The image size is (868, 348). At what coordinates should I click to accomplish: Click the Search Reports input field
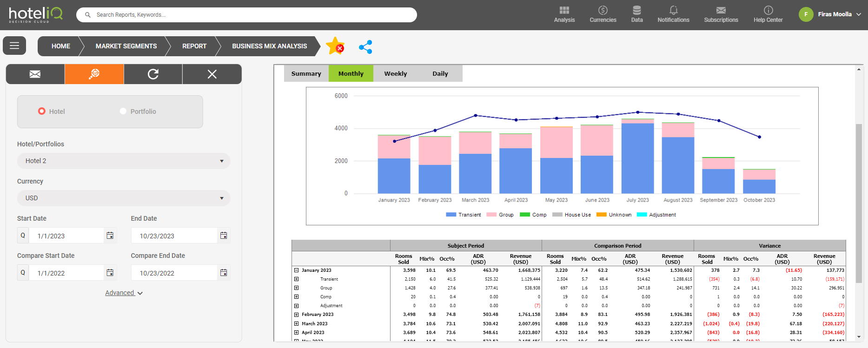(251, 15)
